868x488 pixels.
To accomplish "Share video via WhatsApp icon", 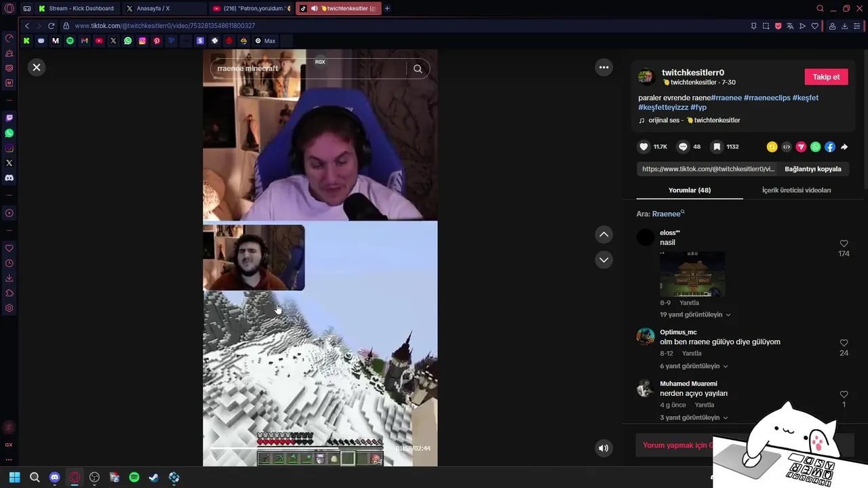I will pos(815,146).
